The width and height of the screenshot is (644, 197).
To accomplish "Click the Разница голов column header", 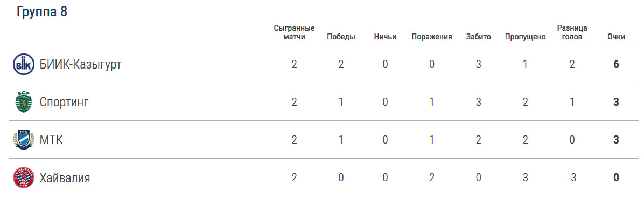I will 572,32.
